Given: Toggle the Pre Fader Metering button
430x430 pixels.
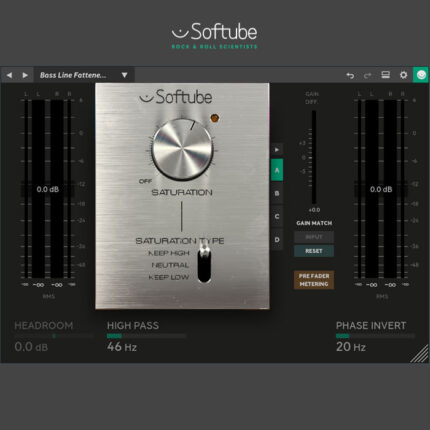Looking at the screenshot, I should coord(314,280).
